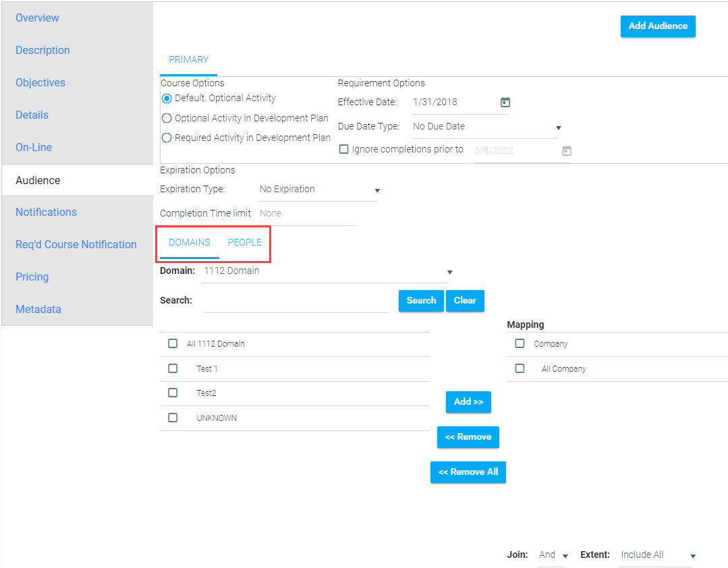728x568 pixels.
Task: Open Req'd Course Notification section
Action: point(76,245)
